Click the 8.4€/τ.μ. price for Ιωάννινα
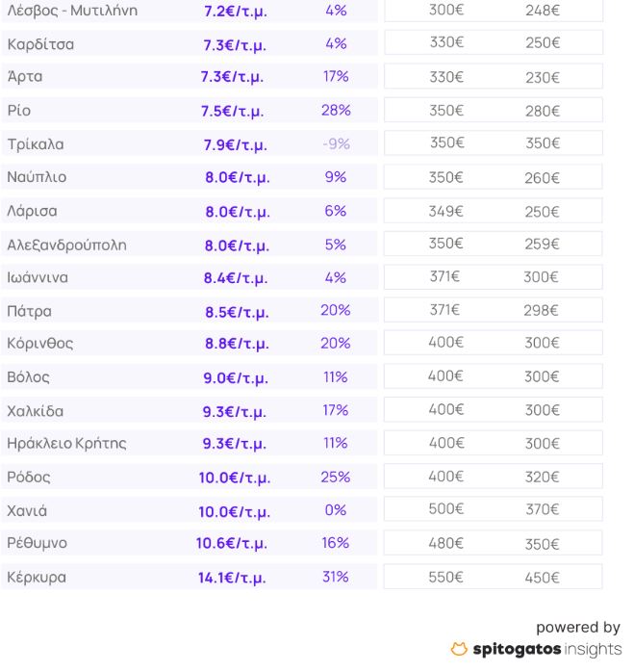Viewport: 634px width, 672px height. click(236, 278)
